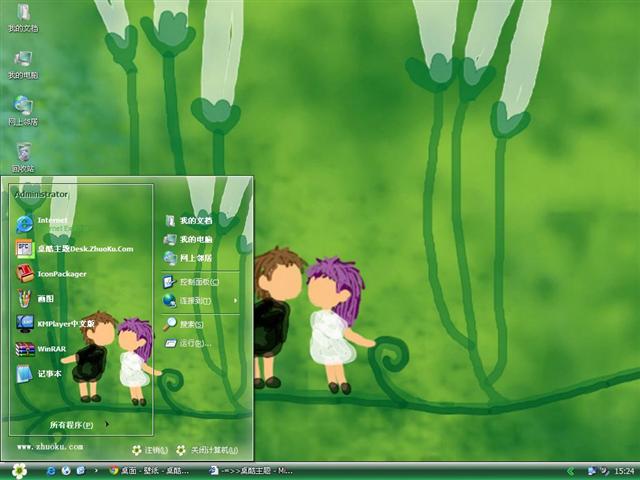
Task: Switch to the 桌面 - 壁纸 taskbar window
Action: pos(149,471)
